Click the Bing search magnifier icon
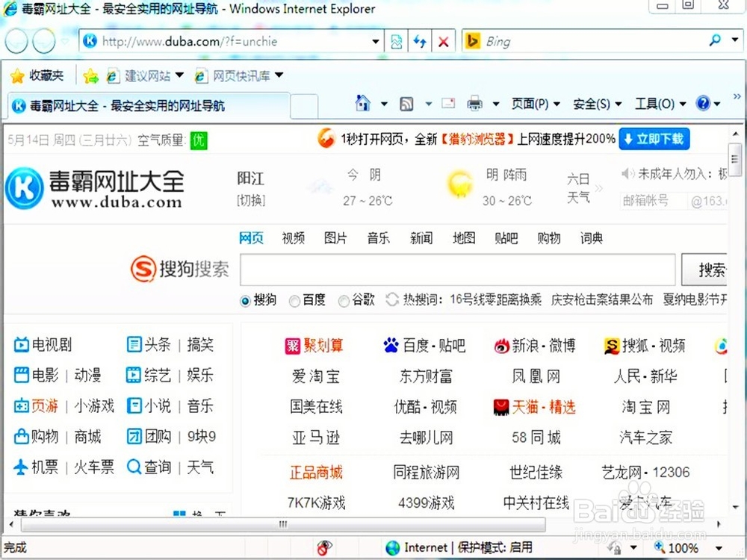Viewport: 747px width, 560px height. tap(715, 41)
